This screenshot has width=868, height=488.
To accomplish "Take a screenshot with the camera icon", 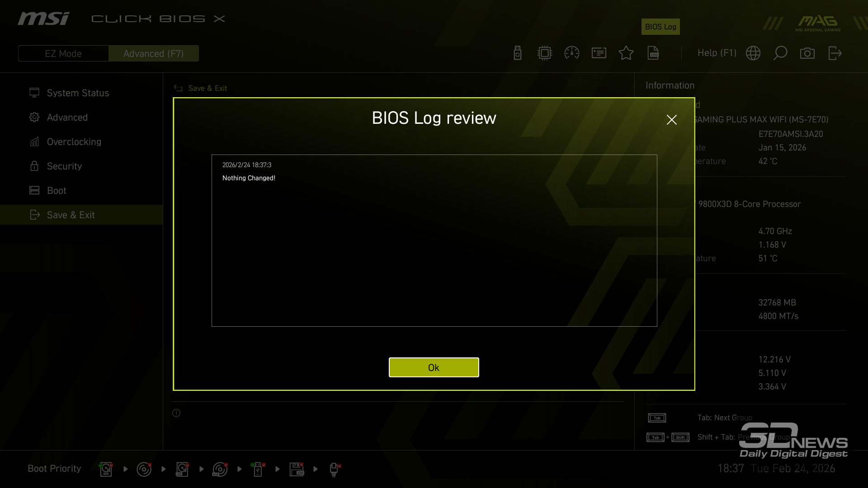I will 807,53.
